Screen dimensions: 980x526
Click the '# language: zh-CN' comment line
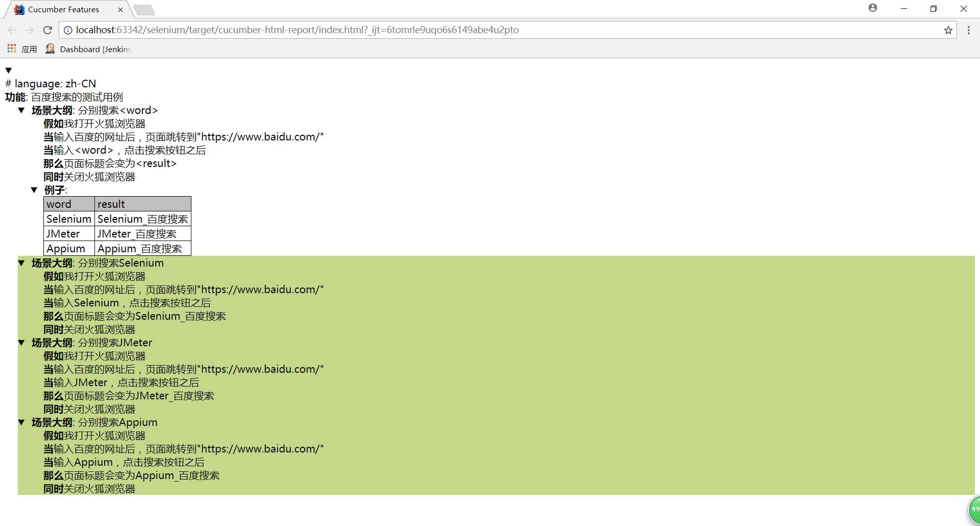(x=51, y=84)
